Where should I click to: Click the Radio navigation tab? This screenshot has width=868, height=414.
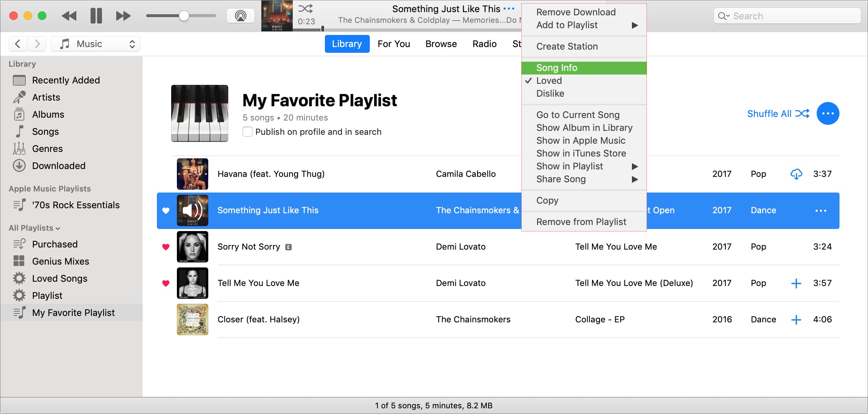484,44
